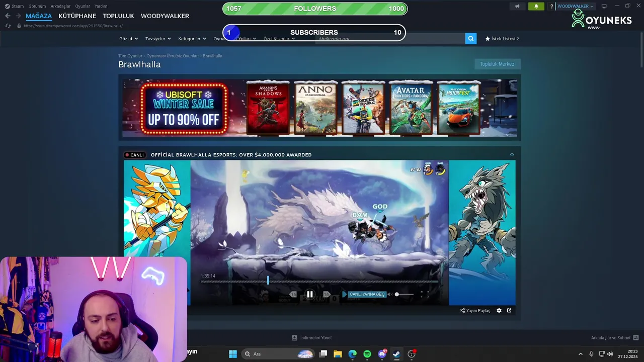
Task: Expand the Göz at dropdown
Action: coord(128,39)
